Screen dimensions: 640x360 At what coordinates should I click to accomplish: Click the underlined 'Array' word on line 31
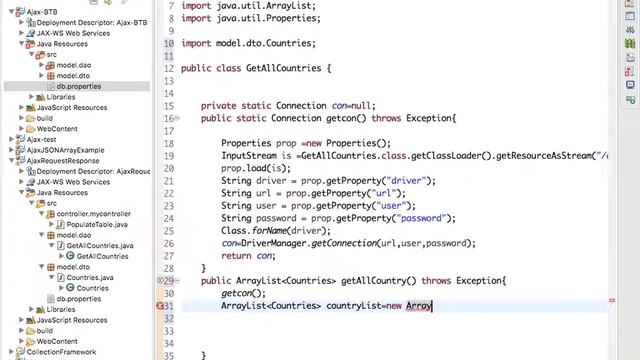click(x=418, y=306)
